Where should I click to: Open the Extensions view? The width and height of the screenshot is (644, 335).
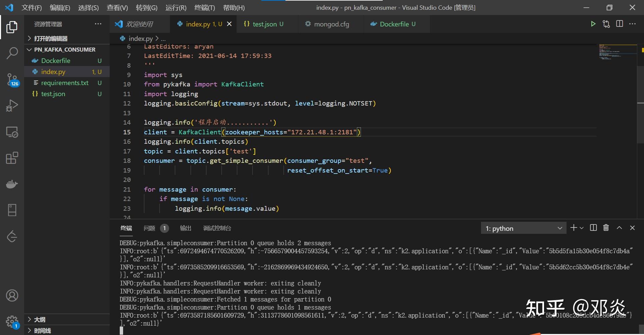(x=12, y=158)
